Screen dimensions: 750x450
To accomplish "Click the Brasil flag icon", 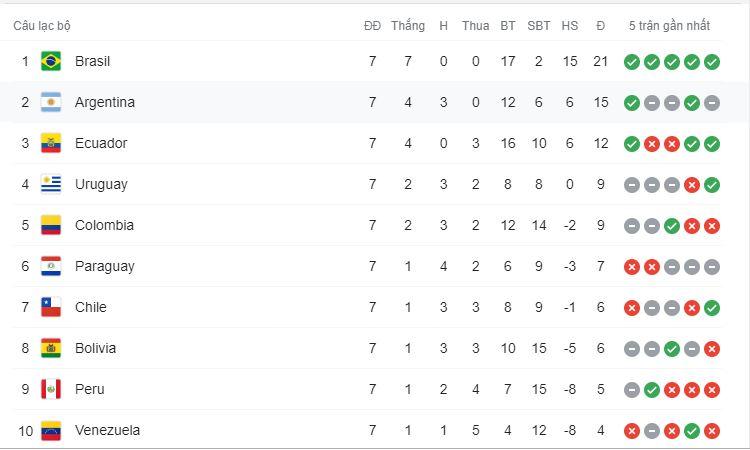I will [51, 61].
